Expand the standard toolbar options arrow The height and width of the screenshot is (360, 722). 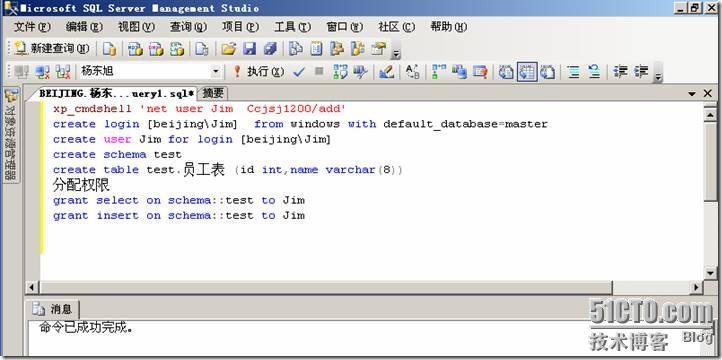point(396,53)
